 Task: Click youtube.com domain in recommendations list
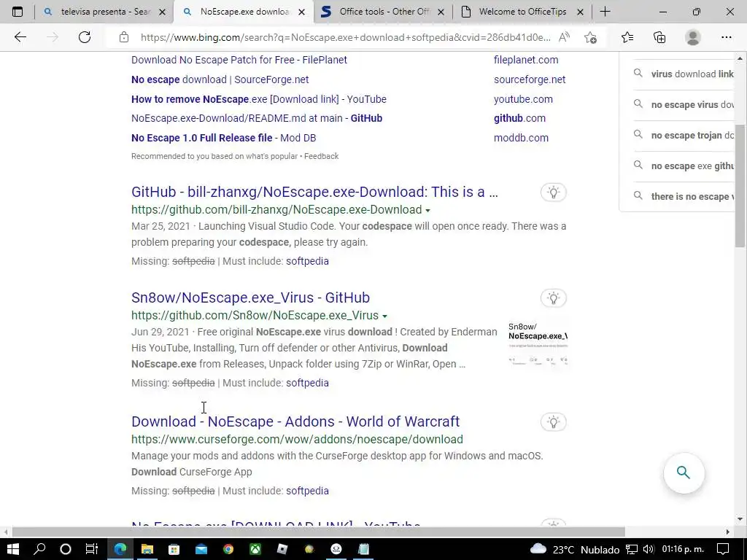tap(524, 99)
